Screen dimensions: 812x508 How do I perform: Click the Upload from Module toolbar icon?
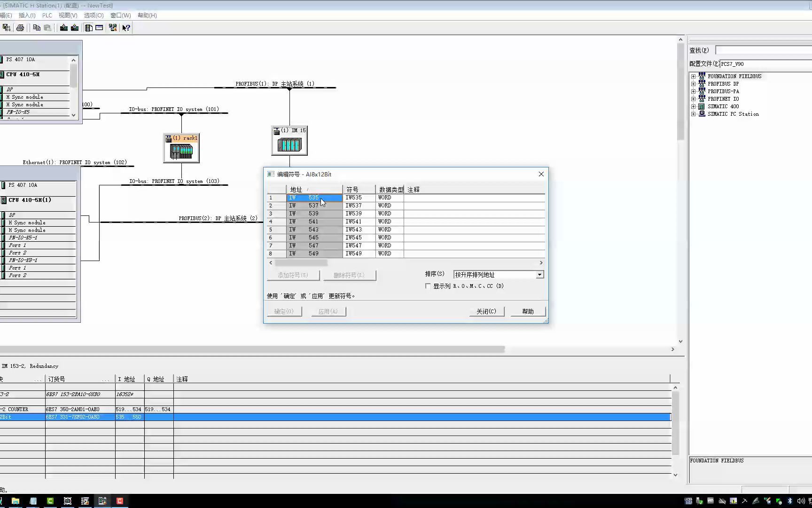(75, 28)
